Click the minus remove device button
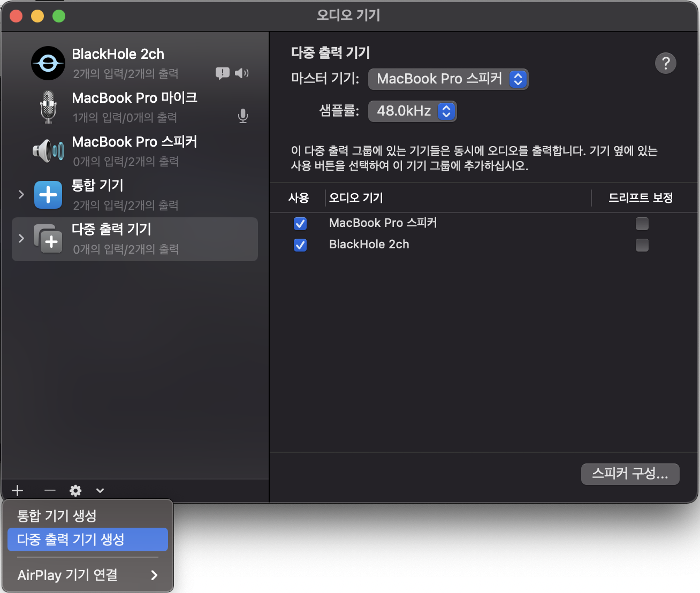The height and width of the screenshot is (593, 700). [50, 490]
